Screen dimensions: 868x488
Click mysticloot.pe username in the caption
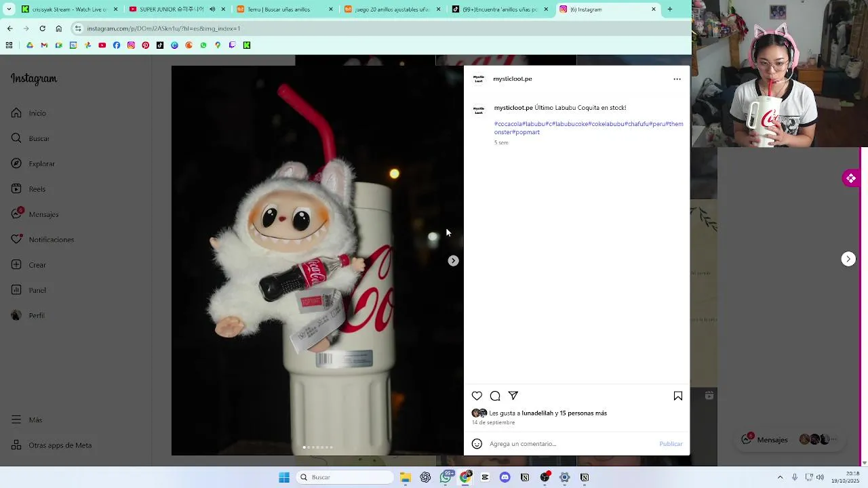coord(513,108)
